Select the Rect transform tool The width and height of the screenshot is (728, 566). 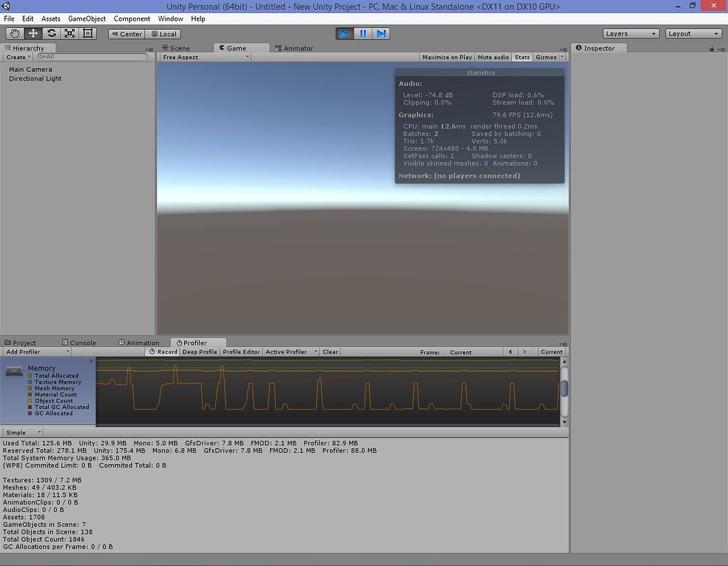coord(88,33)
